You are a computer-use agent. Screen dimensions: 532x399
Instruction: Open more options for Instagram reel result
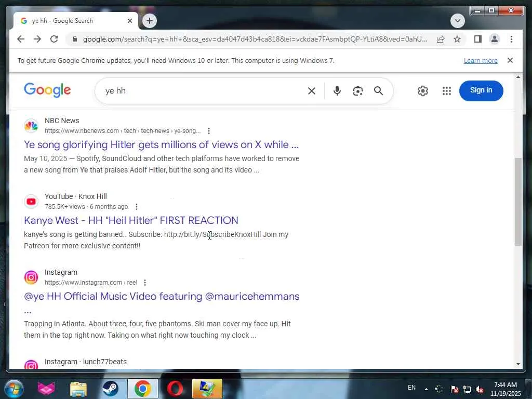(x=145, y=282)
